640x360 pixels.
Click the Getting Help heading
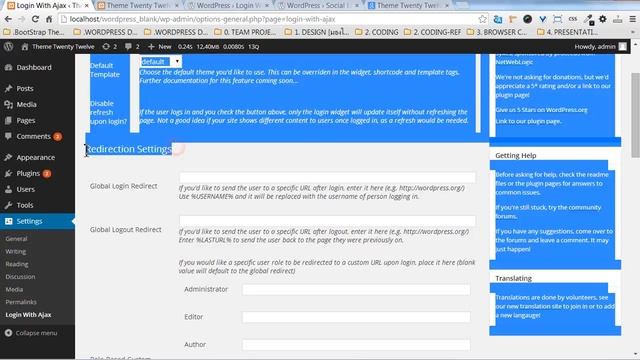point(516,156)
